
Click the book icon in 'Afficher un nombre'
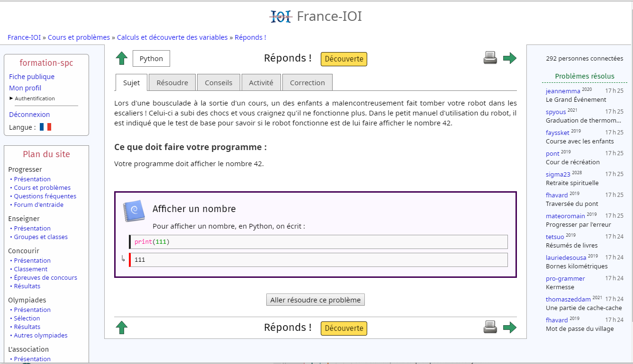[x=135, y=211]
